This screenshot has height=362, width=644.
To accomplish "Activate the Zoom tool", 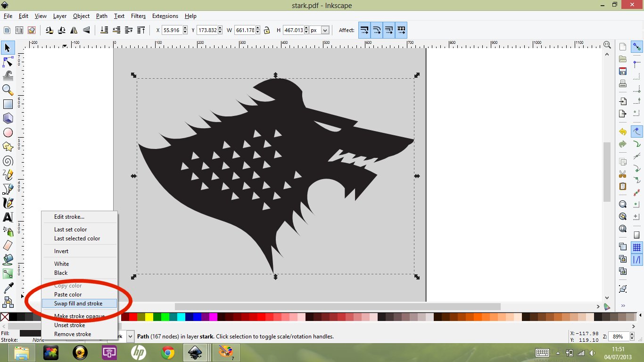I will click(8, 90).
